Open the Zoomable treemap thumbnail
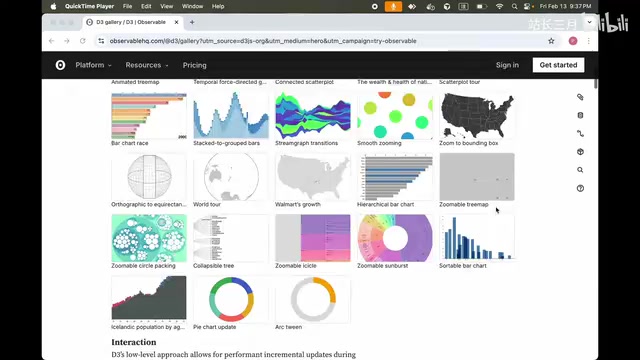 click(477, 177)
